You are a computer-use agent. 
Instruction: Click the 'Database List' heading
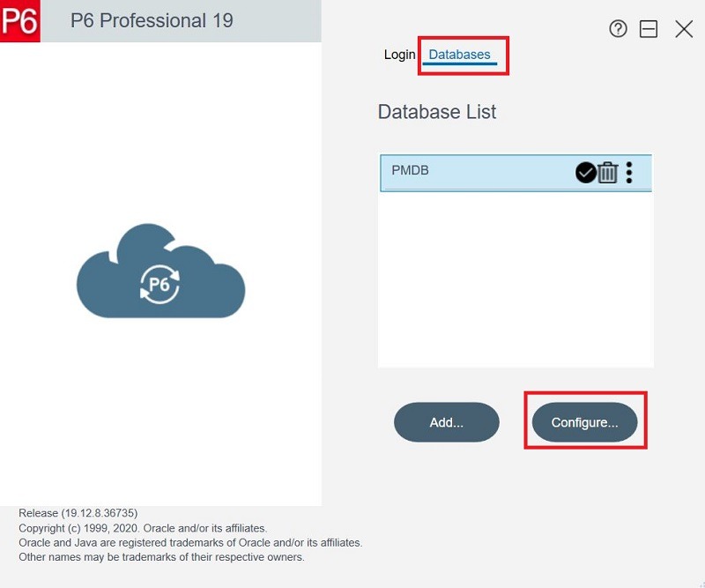coord(436,112)
